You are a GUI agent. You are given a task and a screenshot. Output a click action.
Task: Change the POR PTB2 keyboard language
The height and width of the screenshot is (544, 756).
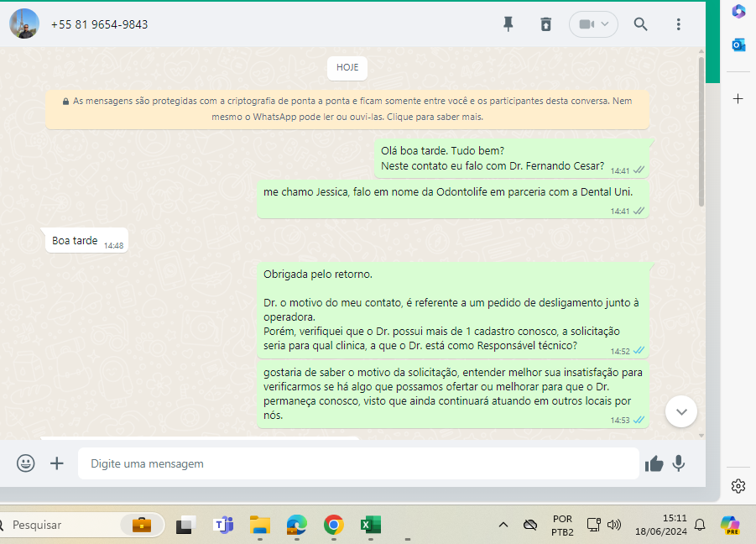click(563, 526)
